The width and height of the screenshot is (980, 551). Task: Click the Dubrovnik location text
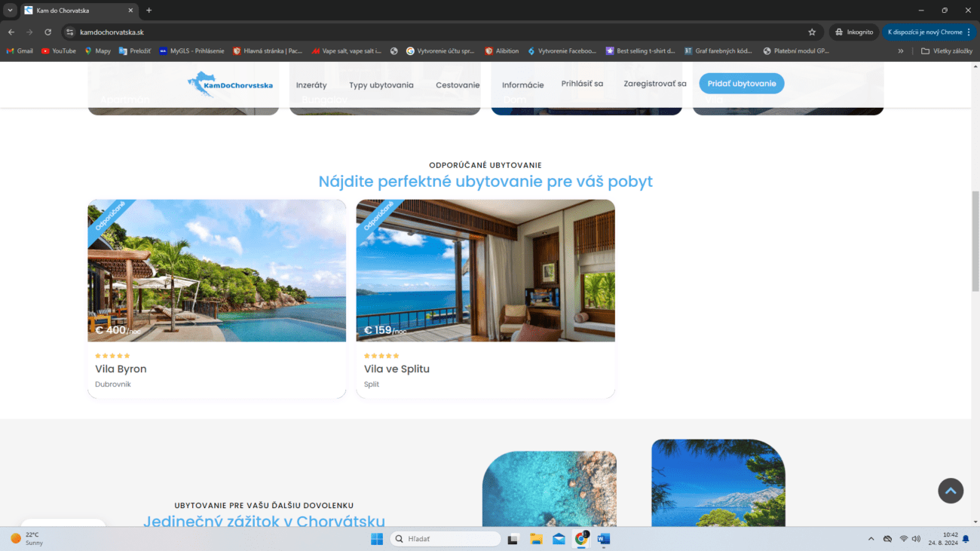click(x=113, y=384)
